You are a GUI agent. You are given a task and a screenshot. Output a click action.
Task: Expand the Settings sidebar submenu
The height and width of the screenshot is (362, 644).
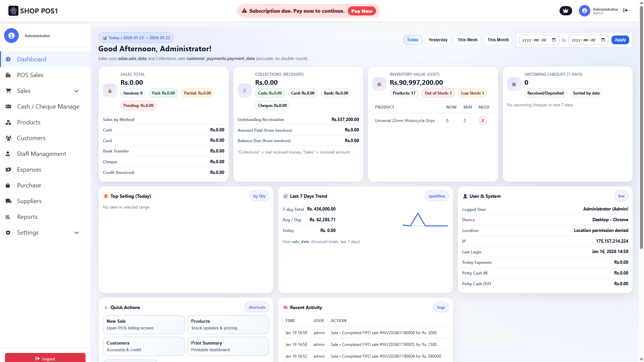point(76,233)
